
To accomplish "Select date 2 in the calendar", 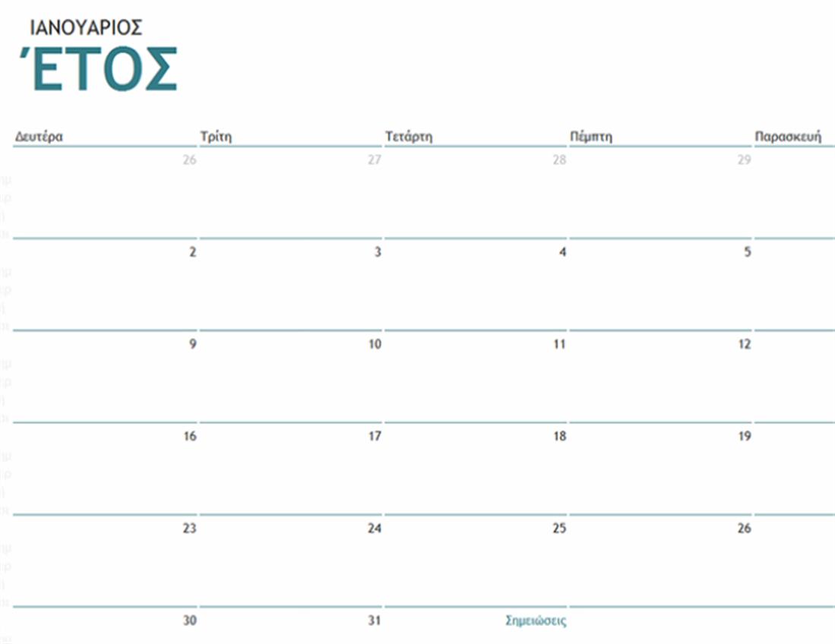I will click(x=192, y=252).
